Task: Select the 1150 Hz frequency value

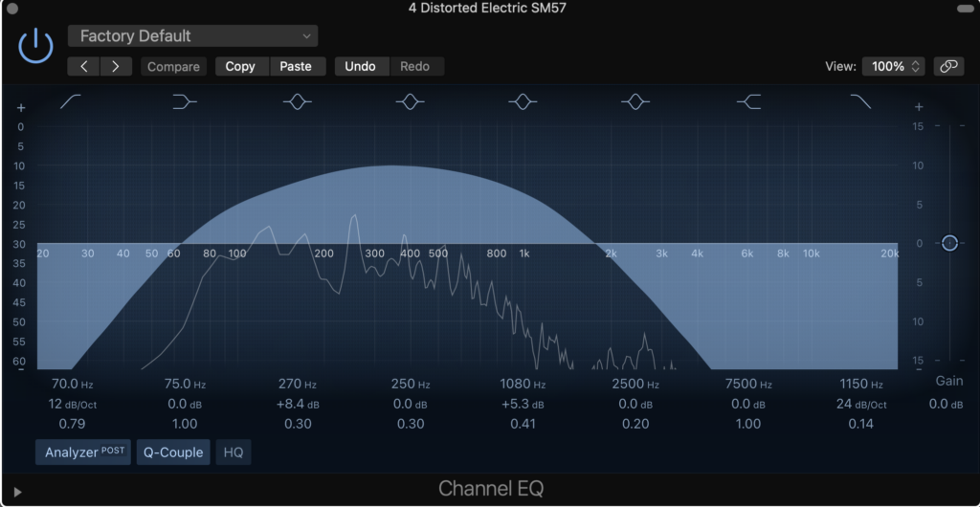Action: click(861, 384)
